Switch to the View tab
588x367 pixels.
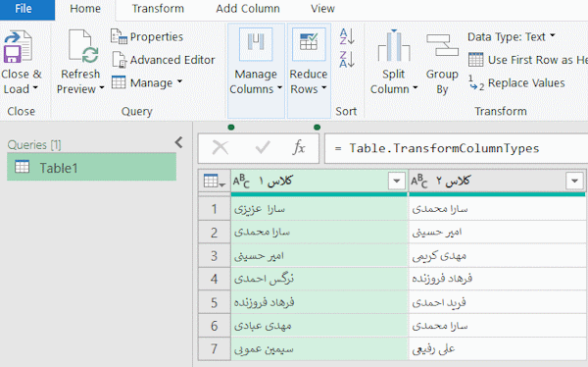322,9
